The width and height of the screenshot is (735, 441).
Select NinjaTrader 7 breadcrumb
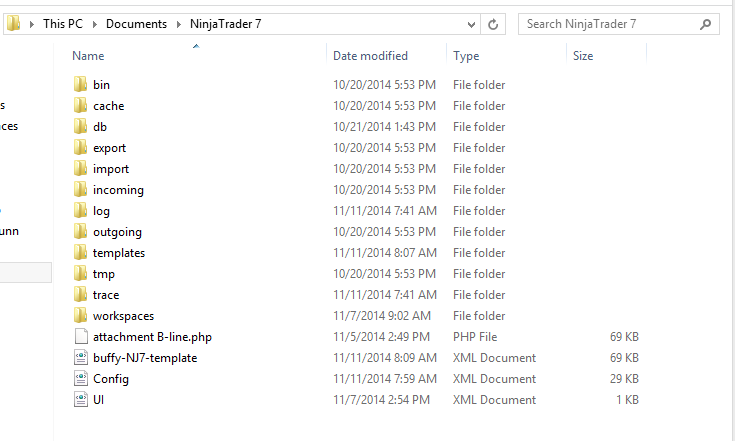click(x=225, y=24)
